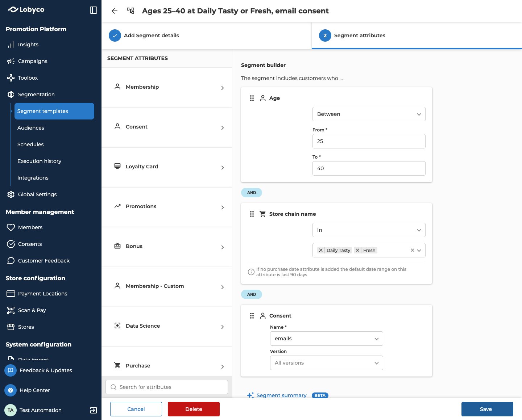The image size is (522, 420).
Task: Click the red Delete button
Action: click(194, 409)
